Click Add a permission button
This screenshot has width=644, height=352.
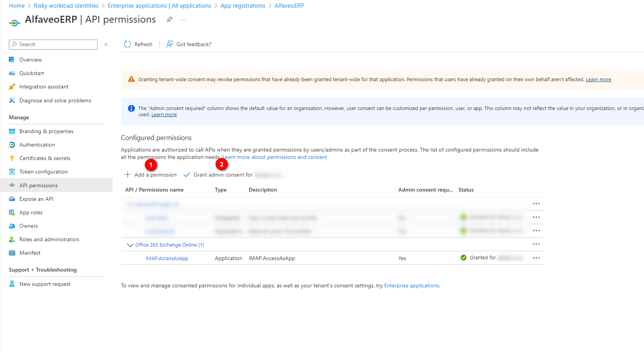pos(150,175)
